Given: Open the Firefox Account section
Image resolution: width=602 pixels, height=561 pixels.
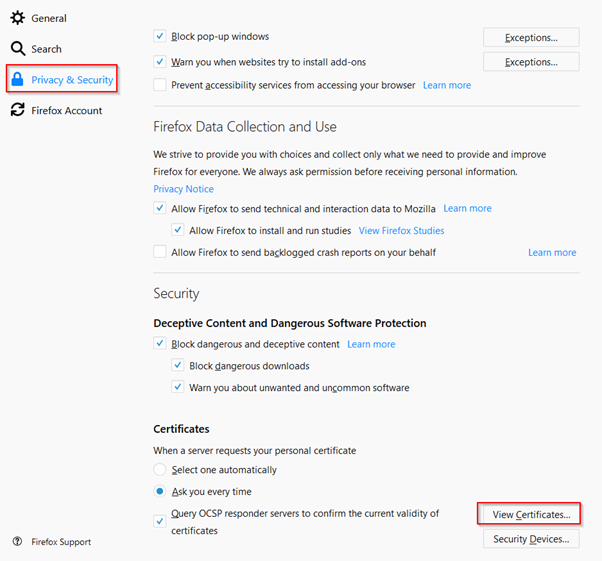Looking at the screenshot, I should tap(66, 111).
